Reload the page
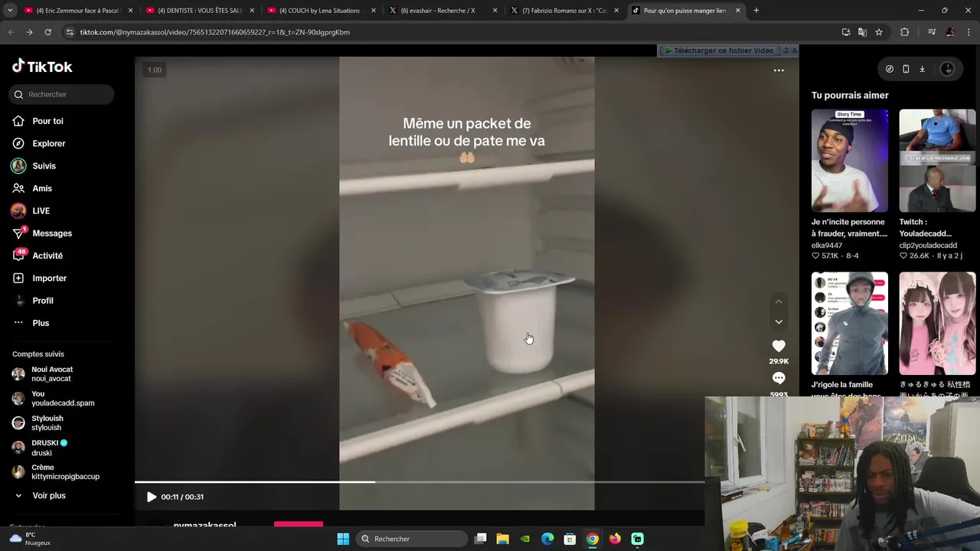The image size is (980, 551). click(47, 32)
